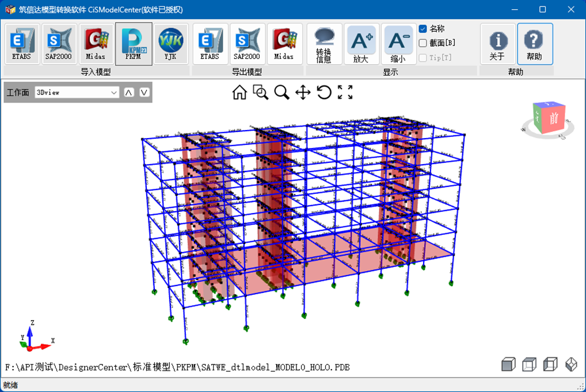Click the YJK import icon
This screenshot has height=392, width=586.
(x=170, y=44)
